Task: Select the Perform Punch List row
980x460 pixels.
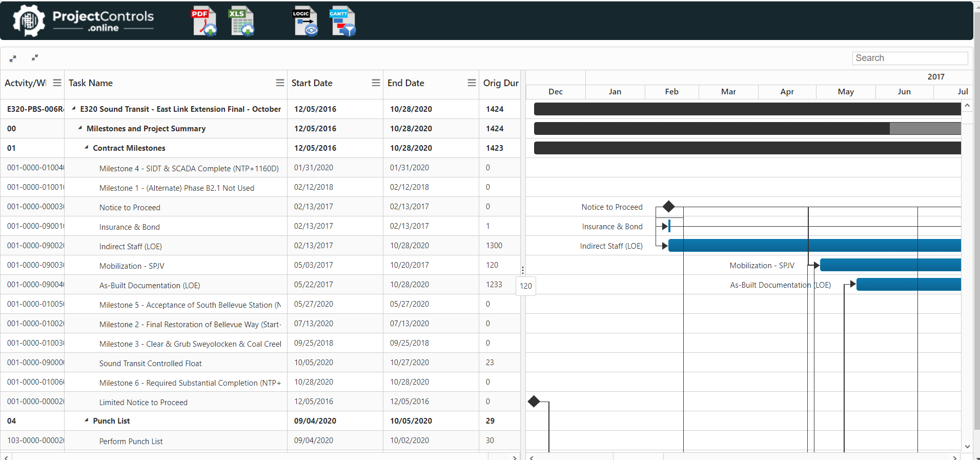Action: [x=260, y=441]
